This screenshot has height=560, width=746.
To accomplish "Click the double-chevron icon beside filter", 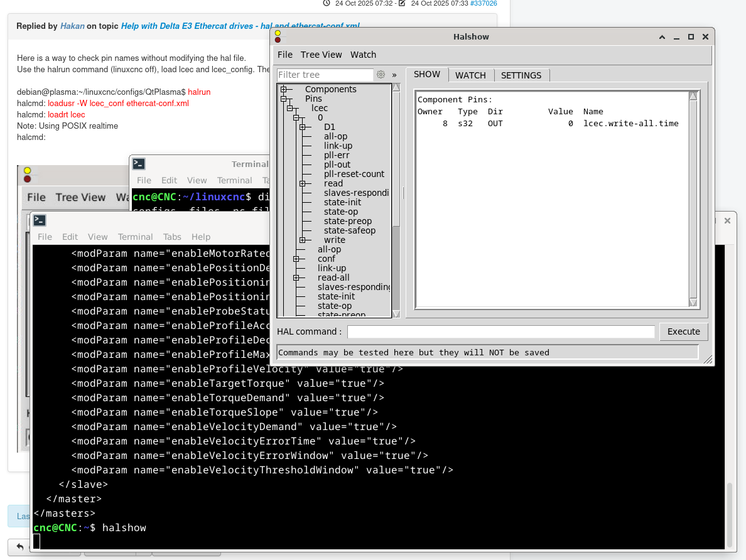I will coord(394,75).
